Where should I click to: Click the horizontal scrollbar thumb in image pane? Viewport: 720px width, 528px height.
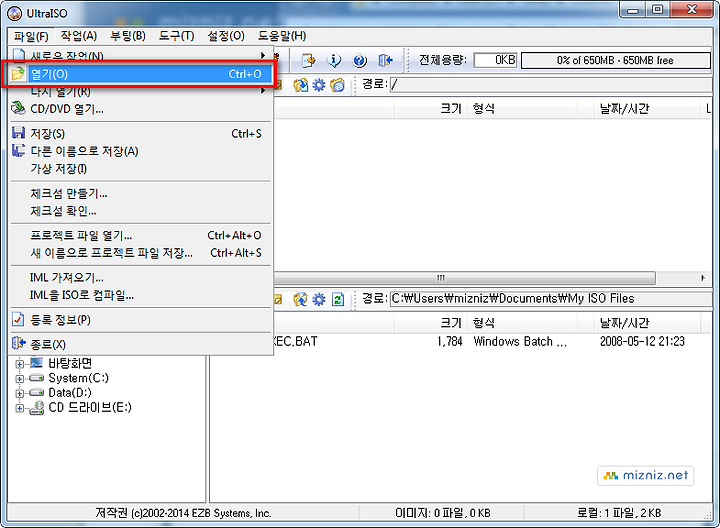(464, 278)
